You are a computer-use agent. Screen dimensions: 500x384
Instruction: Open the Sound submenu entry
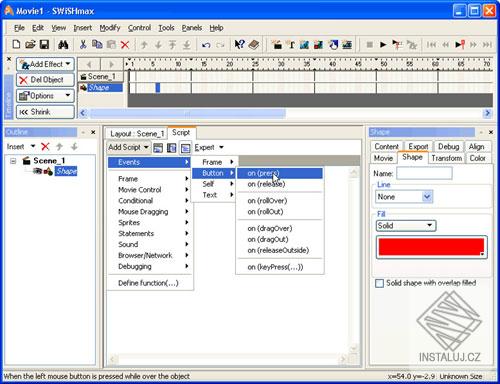click(x=151, y=244)
